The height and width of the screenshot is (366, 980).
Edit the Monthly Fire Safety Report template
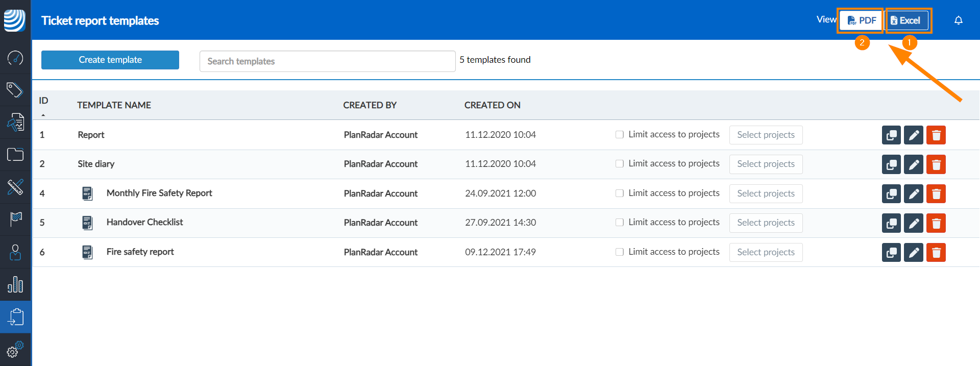point(913,194)
